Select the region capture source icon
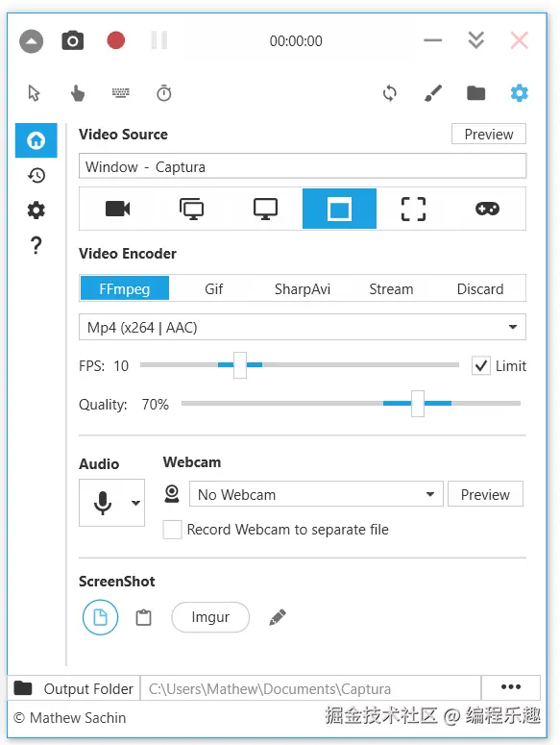The width and height of the screenshot is (560, 745). 413,209
